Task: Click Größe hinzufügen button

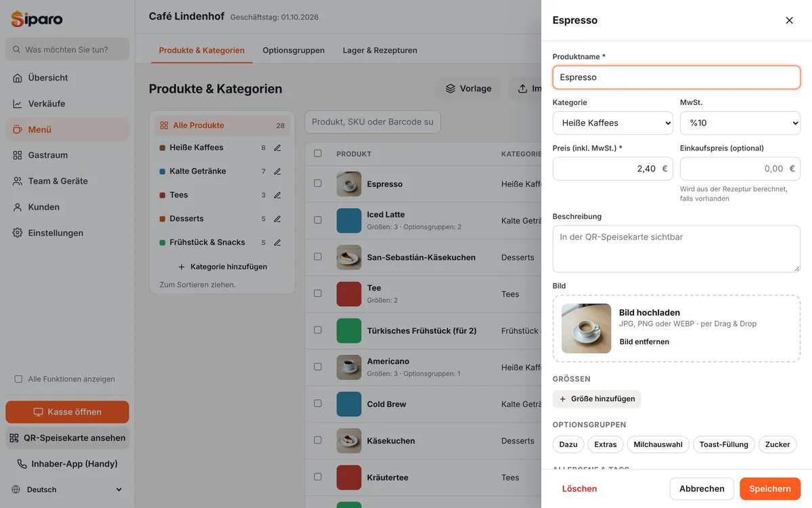Action: 597,399
